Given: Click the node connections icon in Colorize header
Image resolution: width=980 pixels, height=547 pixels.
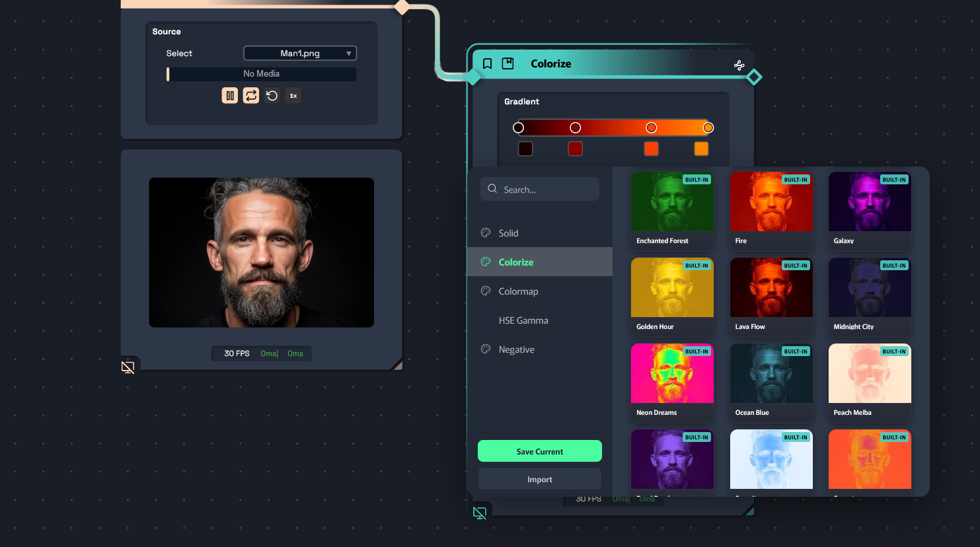Looking at the screenshot, I should point(739,65).
